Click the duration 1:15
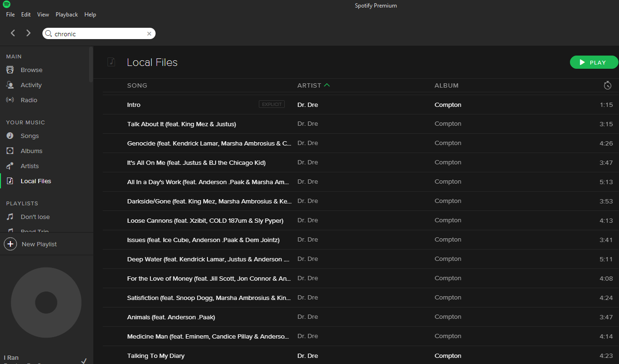Screen dimensions: 619x364 click(x=606, y=105)
